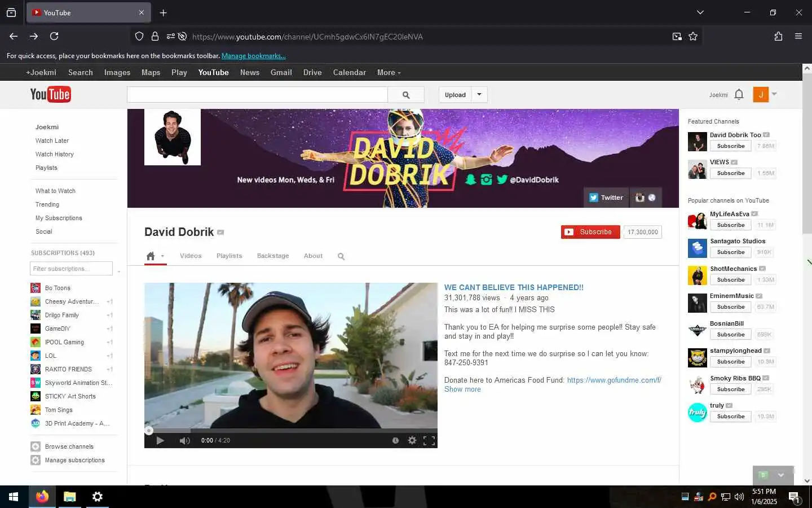Click the YouTube search input field
Viewport: 812px width, 508px height.
pyautogui.click(x=258, y=95)
